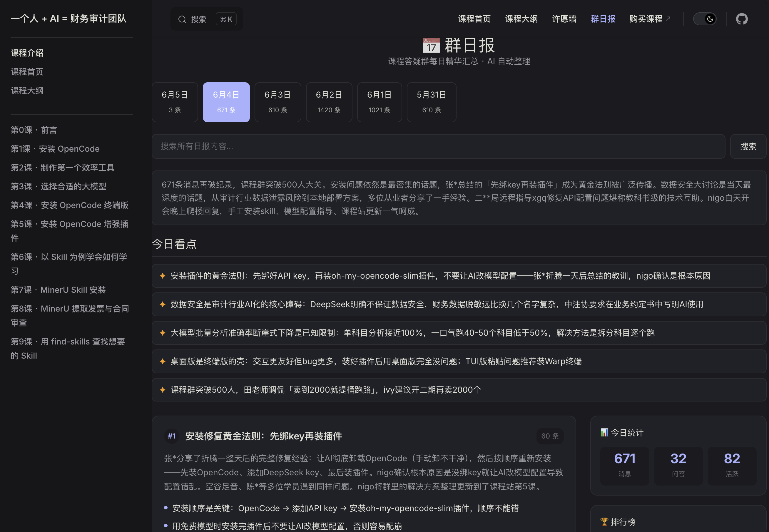Go to 课程首页 in top navigation
Screen dimensions: 769x532
(x=474, y=19)
